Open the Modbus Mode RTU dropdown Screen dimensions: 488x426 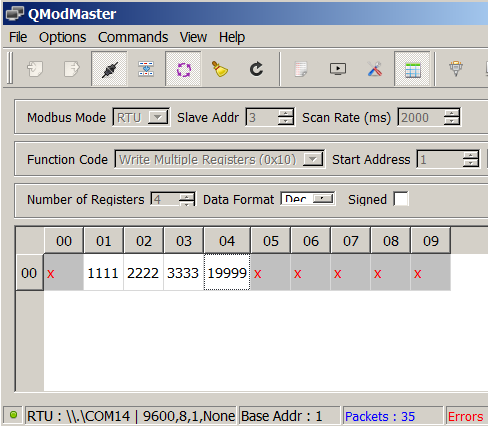(x=158, y=117)
